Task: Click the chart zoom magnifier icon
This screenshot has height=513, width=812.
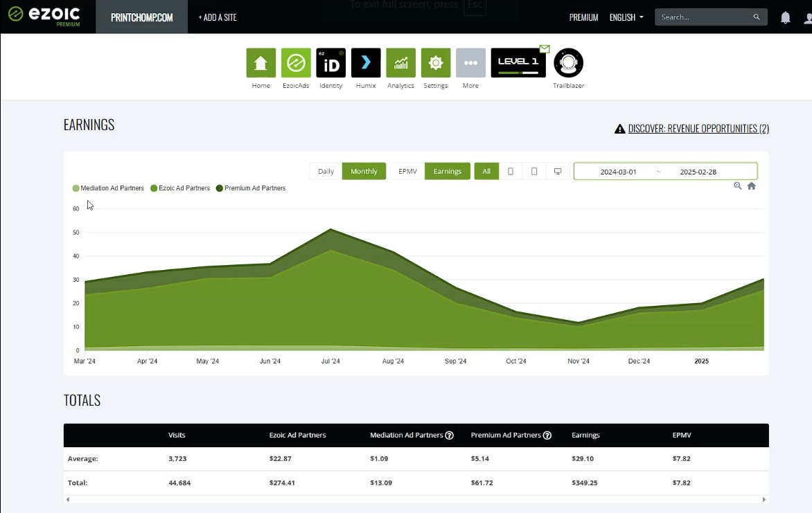Action: 737,186
